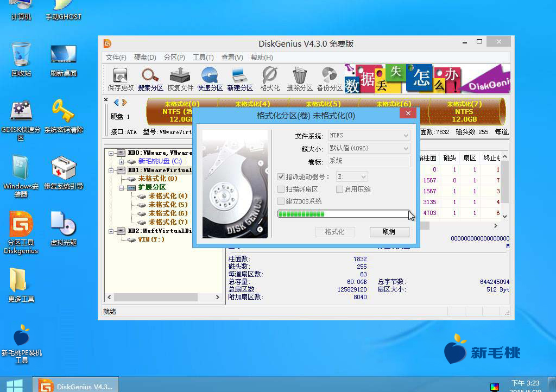Open the 更多工具 folder

21,286
